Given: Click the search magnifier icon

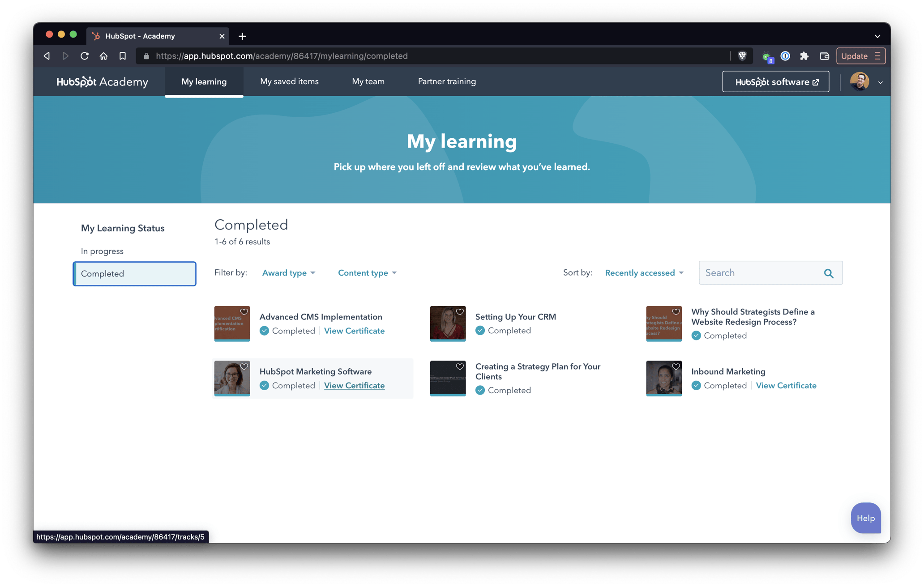Looking at the screenshot, I should click(829, 272).
